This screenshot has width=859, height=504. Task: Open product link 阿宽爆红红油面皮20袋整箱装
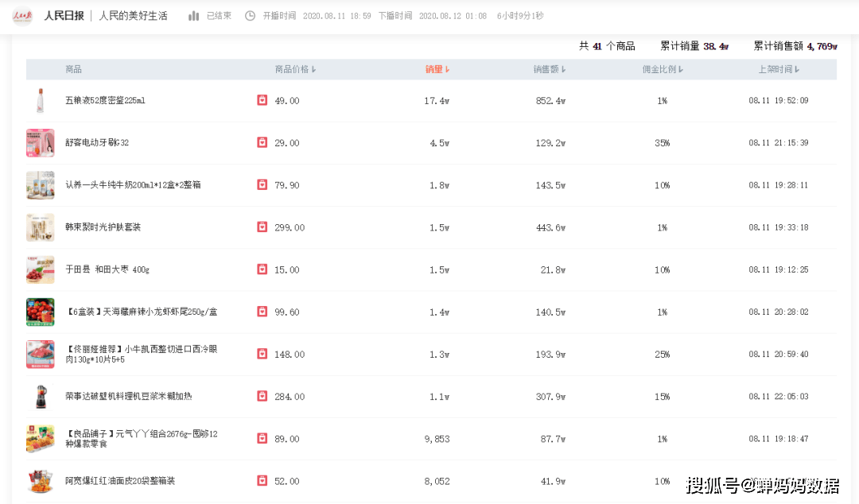tap(120, 480)
